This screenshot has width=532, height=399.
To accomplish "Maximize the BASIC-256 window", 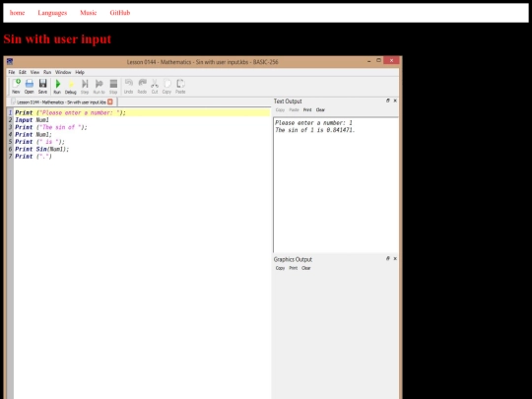I will point(378,60).
